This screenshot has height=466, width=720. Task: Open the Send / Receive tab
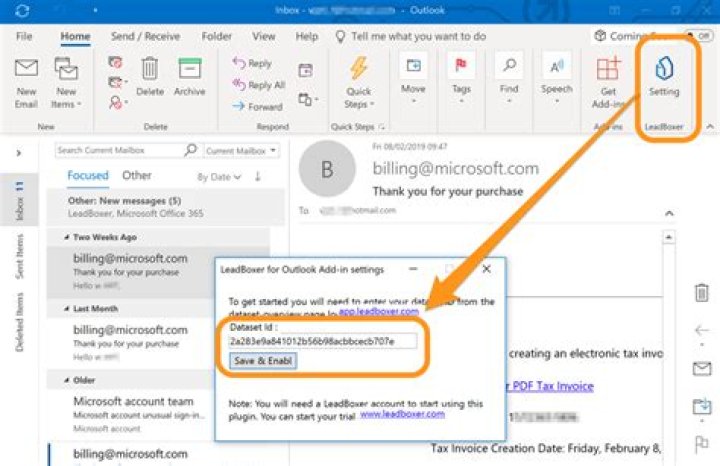point(144,36)
